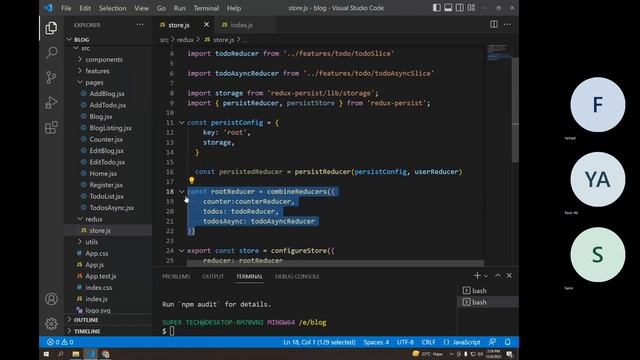
Task: Open editor More Actions ellipsis
Action: [x=507, y=24]
